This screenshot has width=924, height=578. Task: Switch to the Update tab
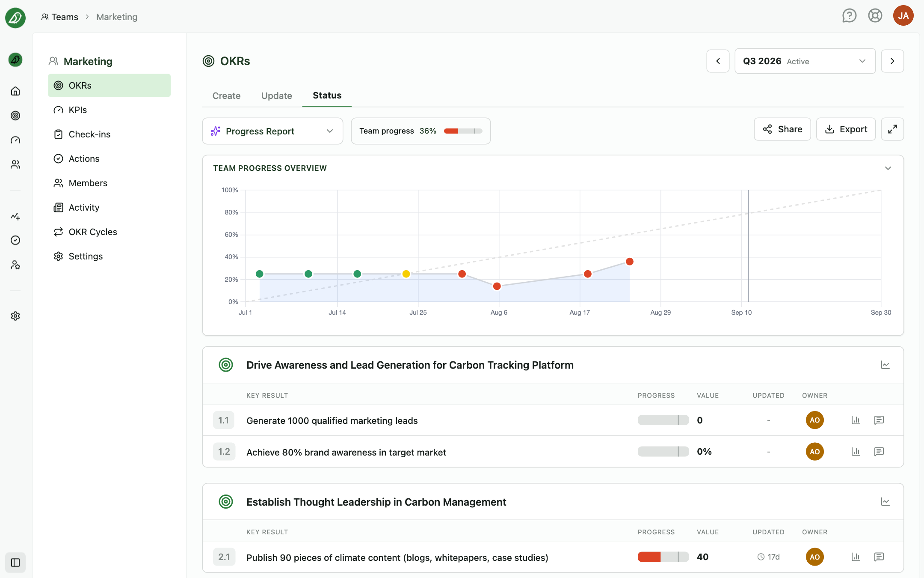276,96
